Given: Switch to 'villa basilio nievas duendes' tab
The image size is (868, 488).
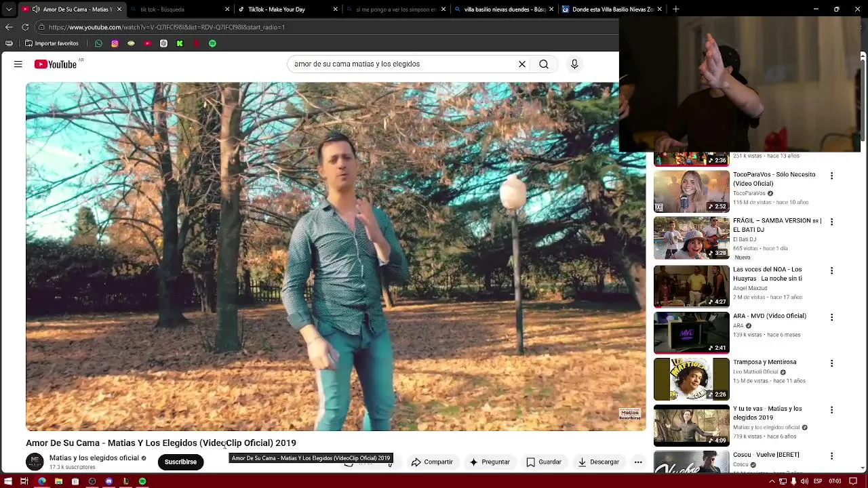Looking at the screenshot, I should [x=504, y=9].
